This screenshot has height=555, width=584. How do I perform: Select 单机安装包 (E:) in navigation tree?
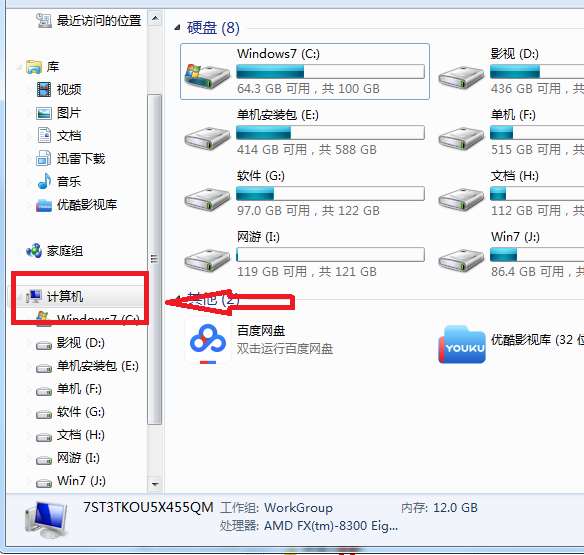click(98, 366)
